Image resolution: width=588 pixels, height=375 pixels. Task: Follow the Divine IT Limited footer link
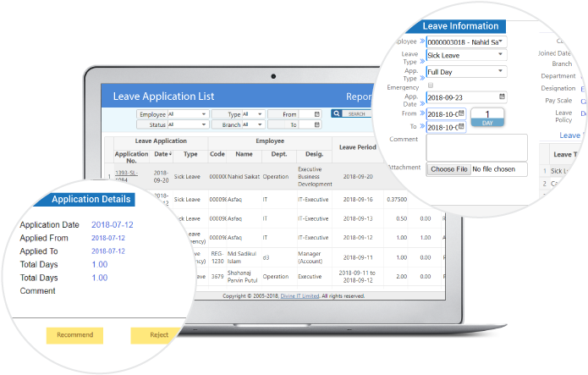coord(299,295)
